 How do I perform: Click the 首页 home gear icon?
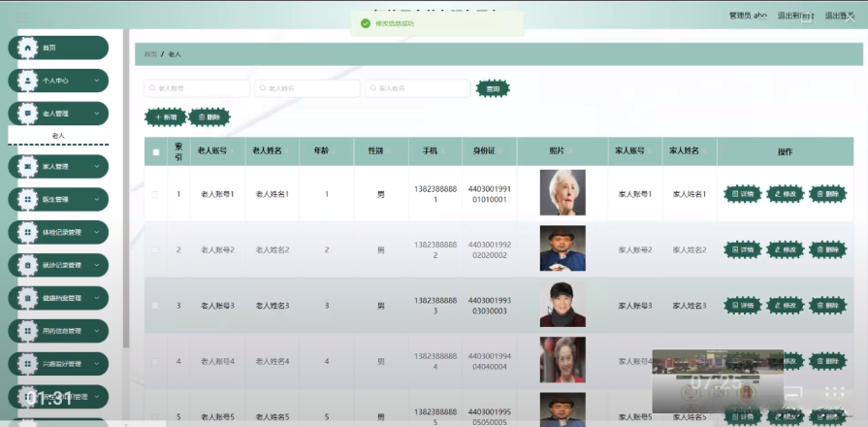[x=27, y=48]
